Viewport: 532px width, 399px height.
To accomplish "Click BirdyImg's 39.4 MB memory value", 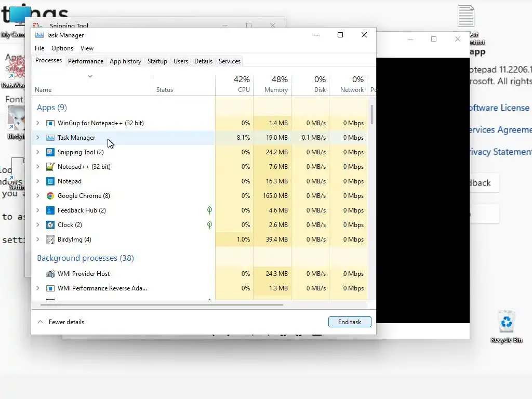I will [277, 240].
